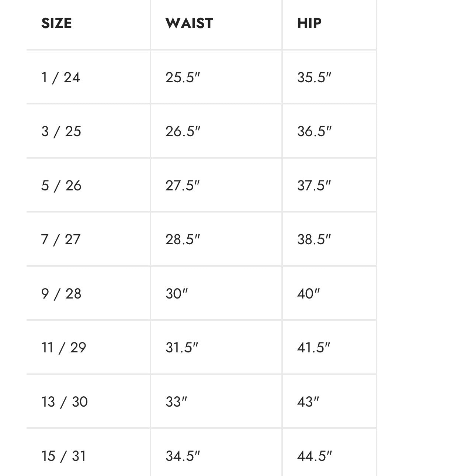458x476 pixels.
Task: Select the 36.5" hip cell
Action: click(314, 131)
